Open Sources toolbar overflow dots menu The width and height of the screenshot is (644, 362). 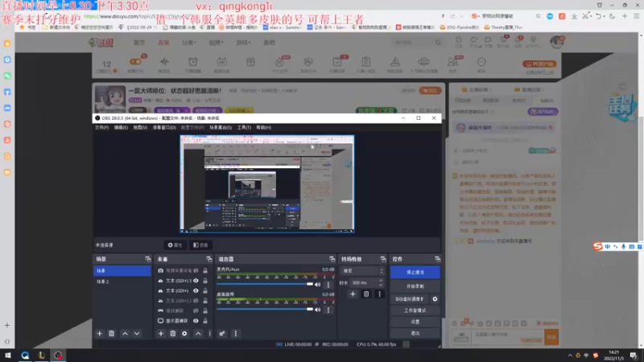(x=209, y=334)
